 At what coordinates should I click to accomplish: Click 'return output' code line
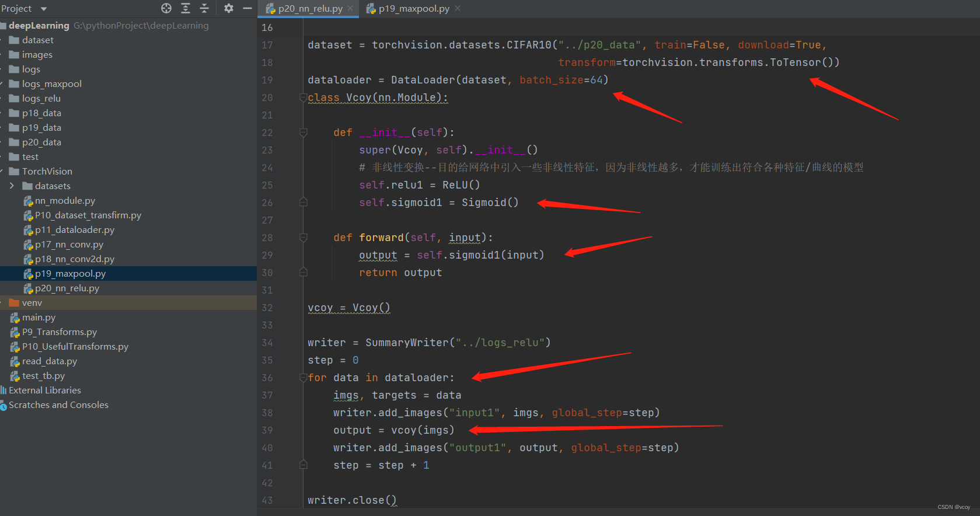coord(400,273)
